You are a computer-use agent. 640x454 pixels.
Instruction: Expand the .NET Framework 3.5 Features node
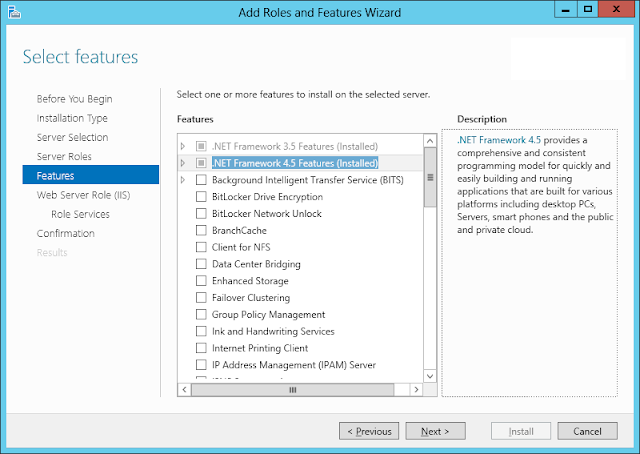point(183,146)
